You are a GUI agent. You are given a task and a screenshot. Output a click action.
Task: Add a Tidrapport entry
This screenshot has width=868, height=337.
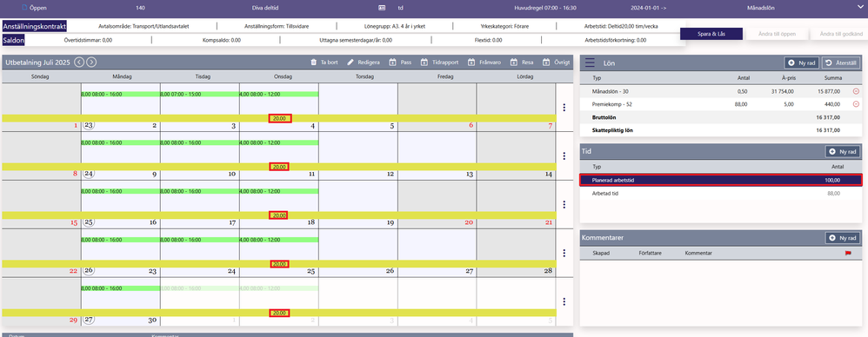coord(439,63)
